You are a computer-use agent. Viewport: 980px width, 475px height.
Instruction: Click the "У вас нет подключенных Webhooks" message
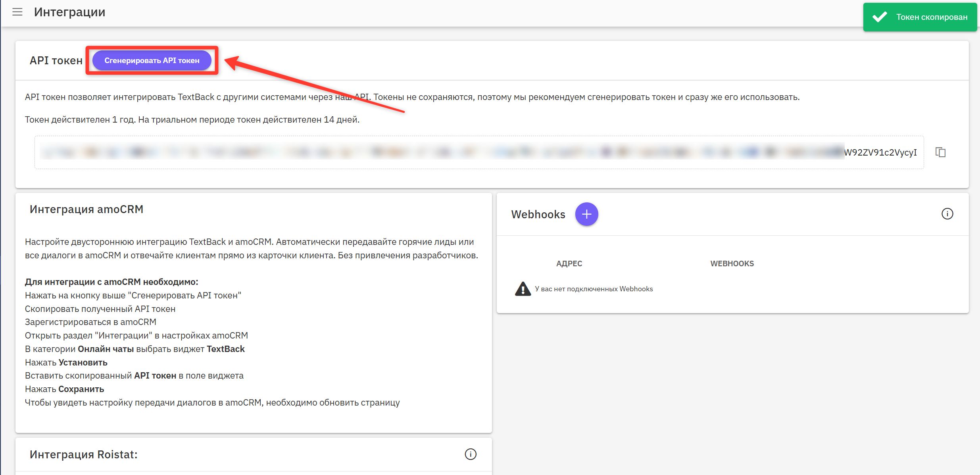click(x=594, y=289)
